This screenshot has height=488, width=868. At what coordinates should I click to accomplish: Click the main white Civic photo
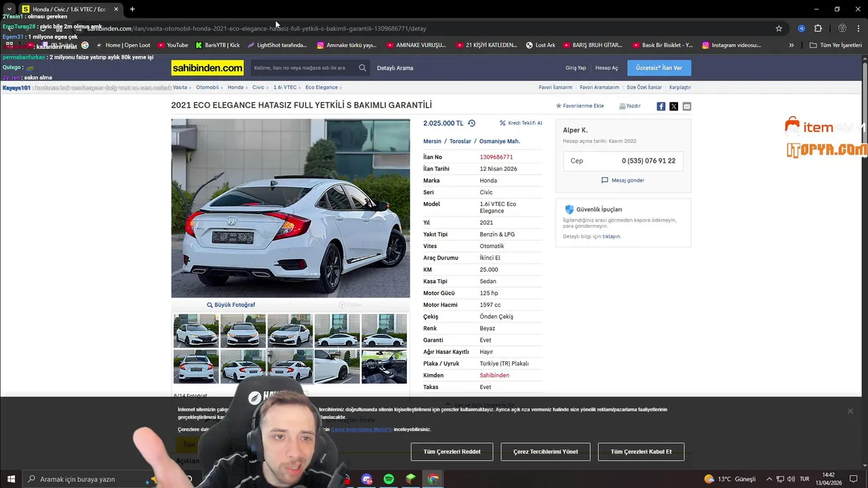[x=290, y=208]
